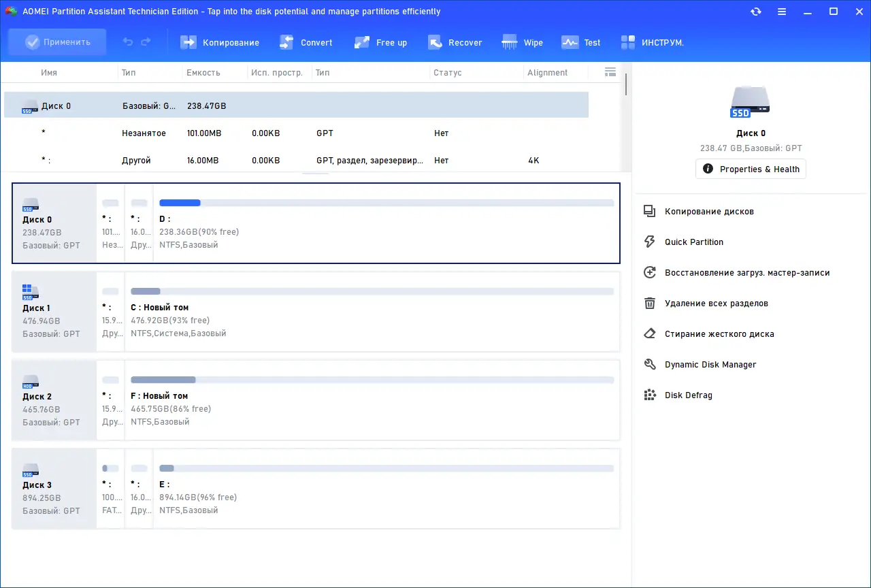The width and height of the screenshot is (871, 588).
Task: Click the refresh icon in title bar
Action: click(x=755, y=12)
